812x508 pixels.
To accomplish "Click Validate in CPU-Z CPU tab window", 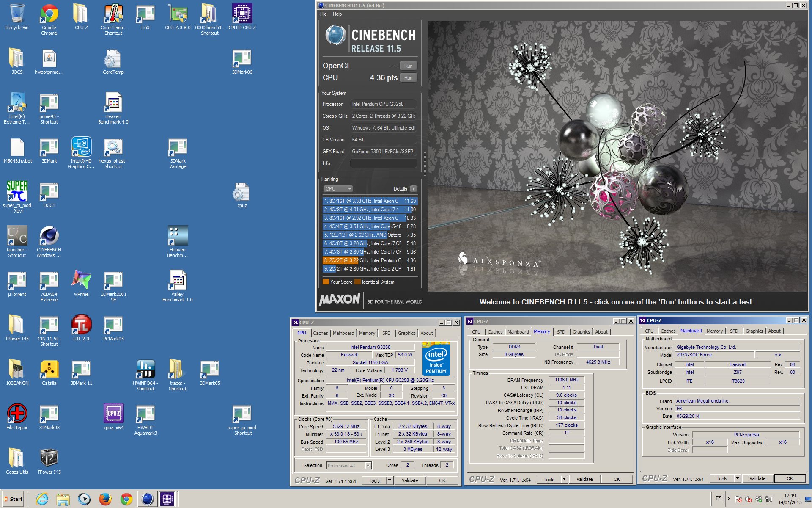I will [x=410, y=480].
